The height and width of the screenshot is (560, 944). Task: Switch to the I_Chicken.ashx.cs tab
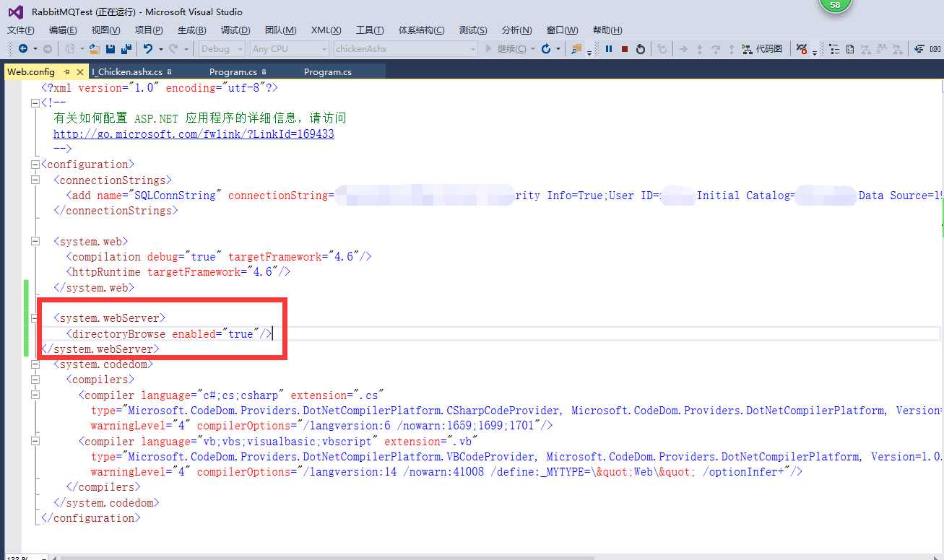coord(127,72)
